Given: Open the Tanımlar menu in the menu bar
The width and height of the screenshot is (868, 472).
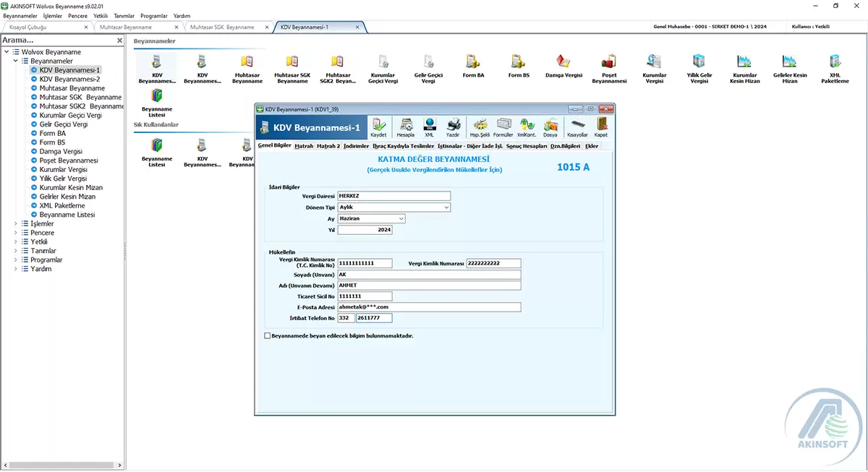Looking at the screenshot, I should tap(124, 15).
